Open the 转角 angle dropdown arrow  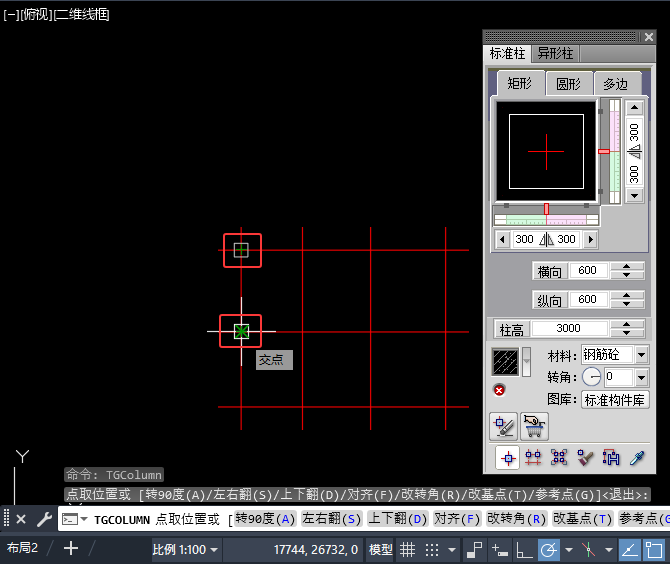[x=641, y=378]
